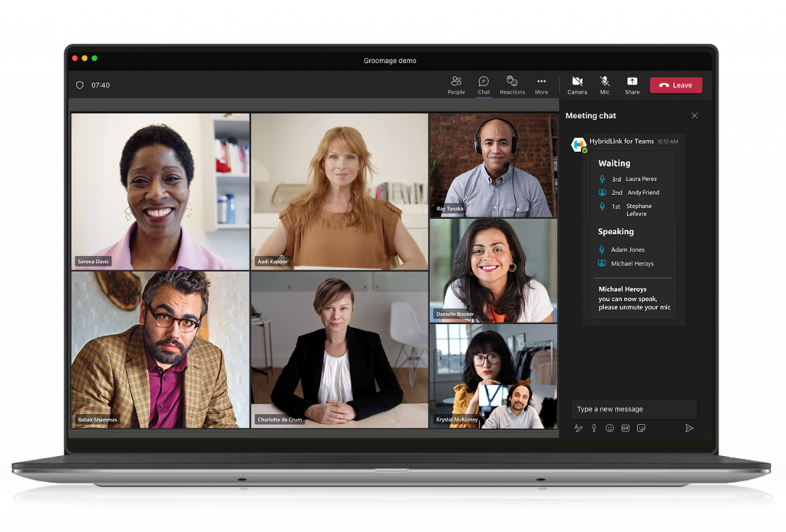
Task: Open the emoji picker below the message box
Action: 609,428
